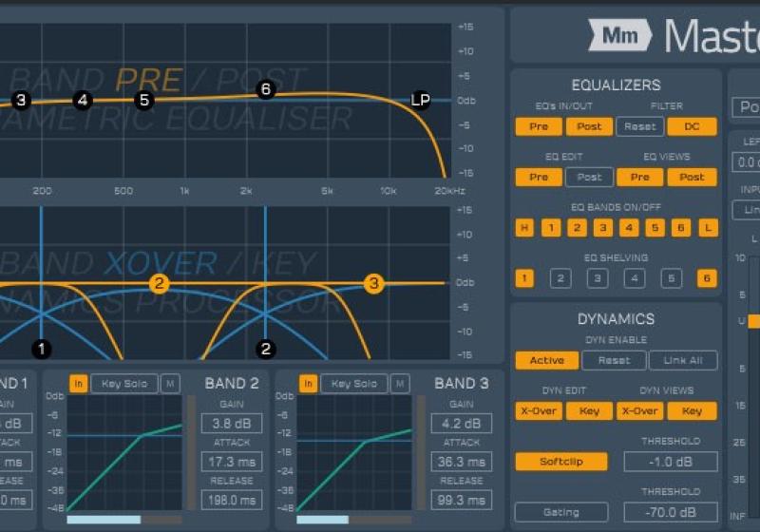Click Link All in Dynamics
The width and height of the screenshot is (760, 532).
683,360
